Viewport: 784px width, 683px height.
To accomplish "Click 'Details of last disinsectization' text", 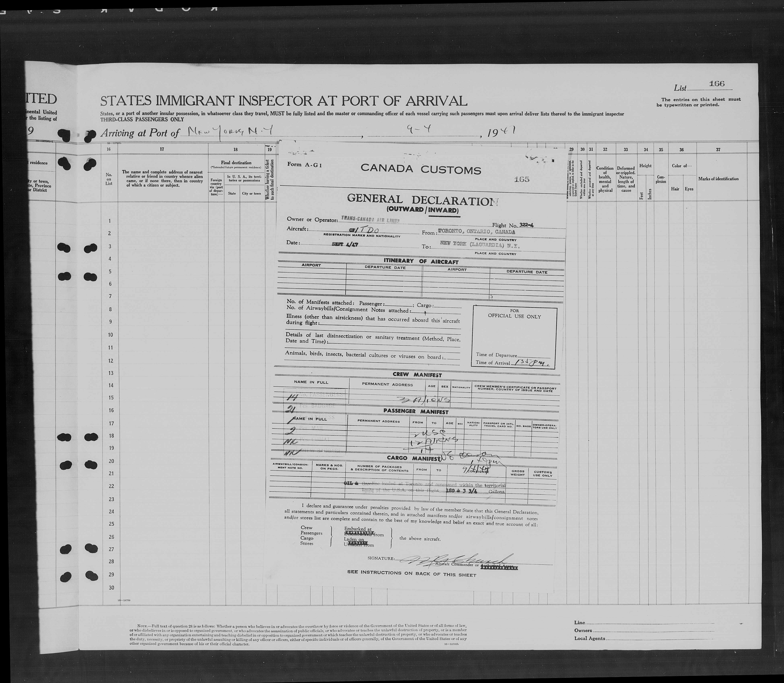I will (373, 339).
